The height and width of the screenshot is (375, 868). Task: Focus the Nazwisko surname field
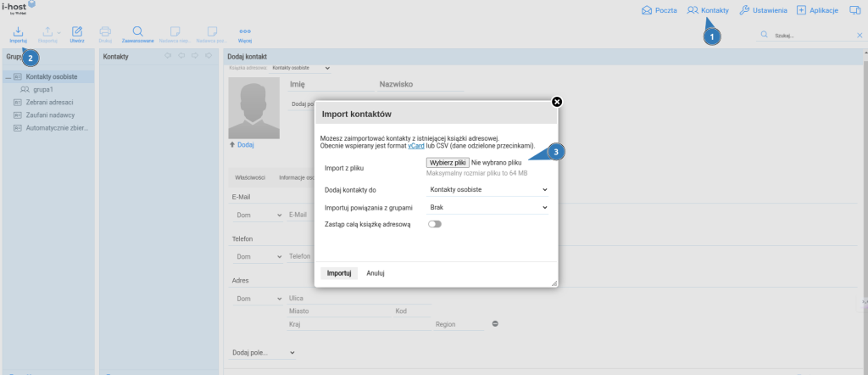coord(420,85)
